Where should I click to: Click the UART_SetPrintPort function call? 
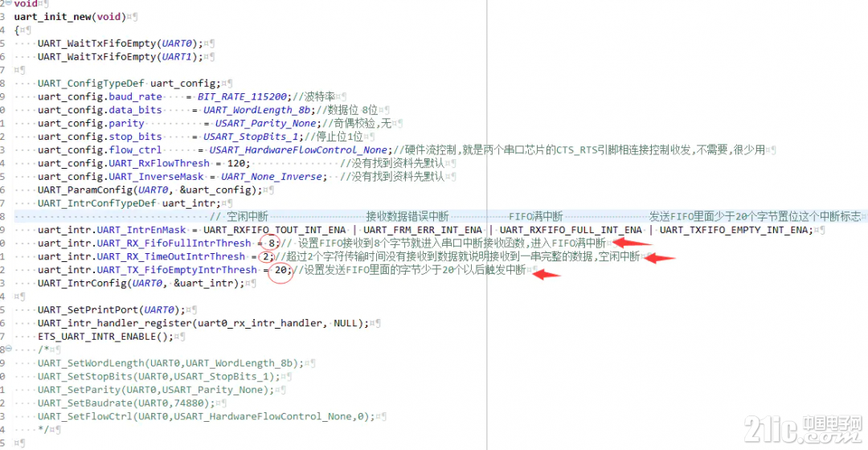pyautogui.click(x=88, y=309)
